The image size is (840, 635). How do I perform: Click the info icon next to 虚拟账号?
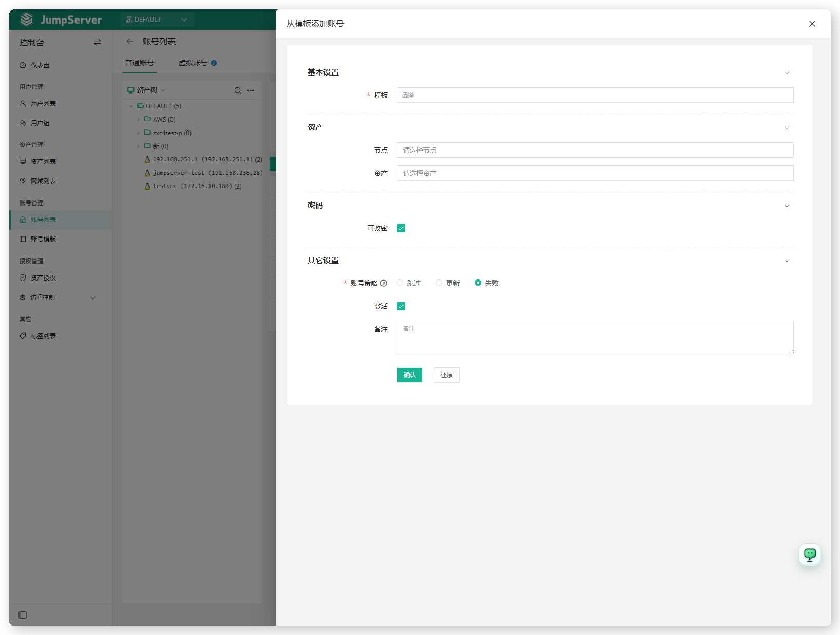[x=214, y=63]
